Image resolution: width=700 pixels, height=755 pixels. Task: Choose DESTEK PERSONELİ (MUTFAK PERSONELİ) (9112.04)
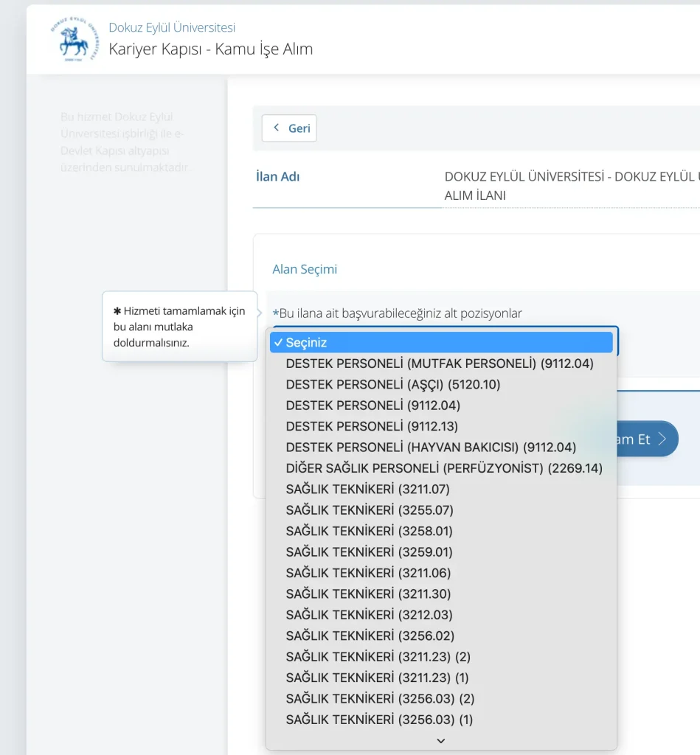click(441, 363)
